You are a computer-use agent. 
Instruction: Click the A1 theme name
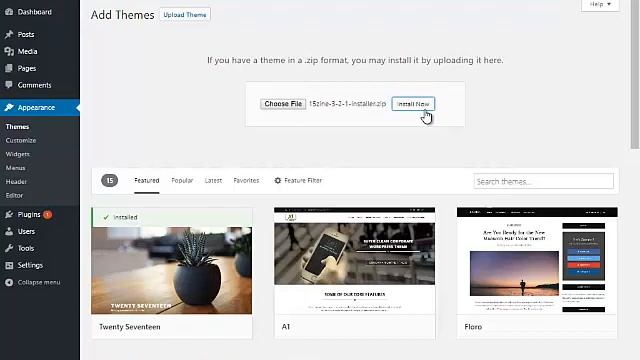pos(286,327)
